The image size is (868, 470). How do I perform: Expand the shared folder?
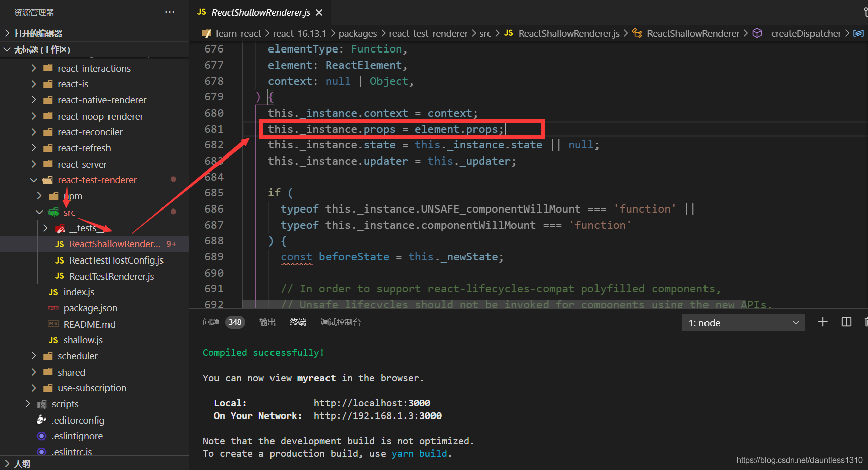coord(94,372)
